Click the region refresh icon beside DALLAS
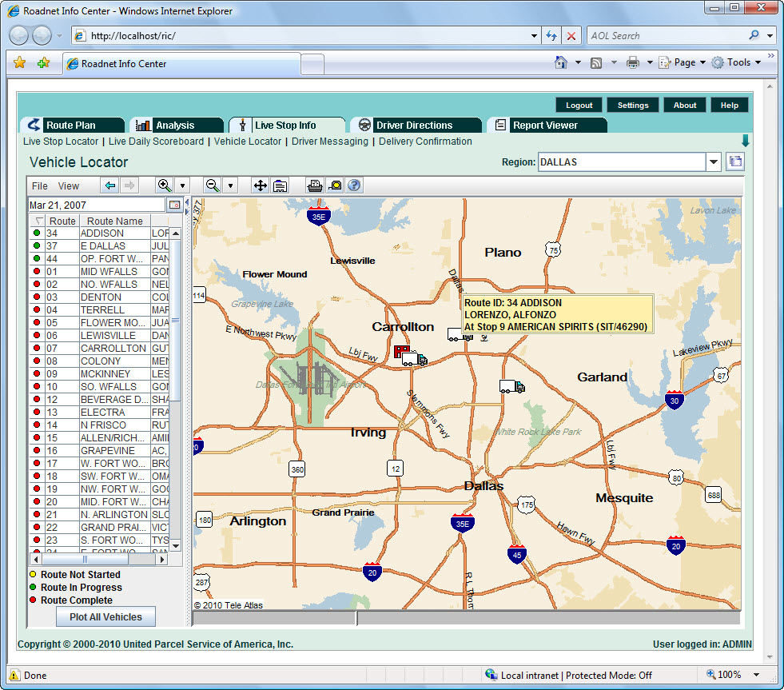Image resolution: width=784 pixels, height=690 pixels. (x=735, y=162)
